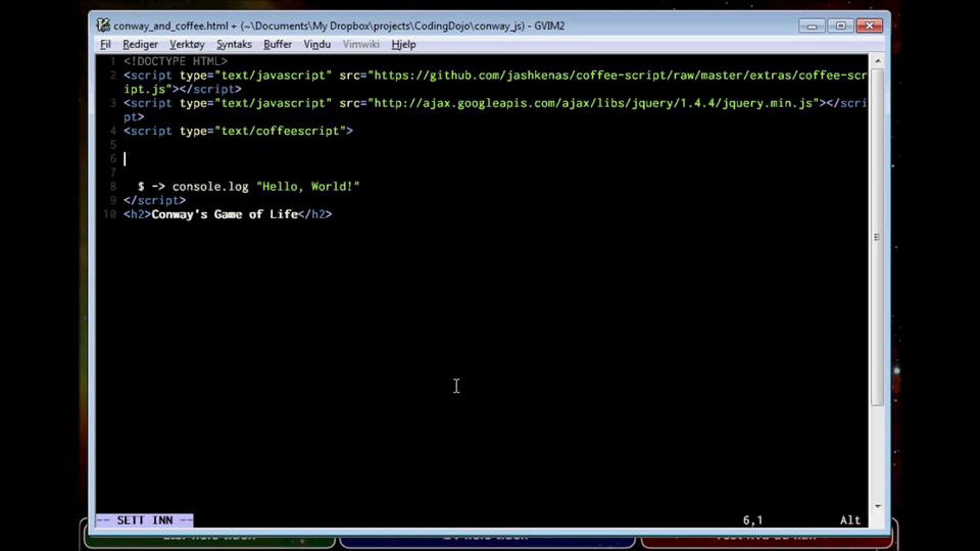Expand the Buffer menu
This screenshot has height=551, width=980.
click(x=277, y=44)
